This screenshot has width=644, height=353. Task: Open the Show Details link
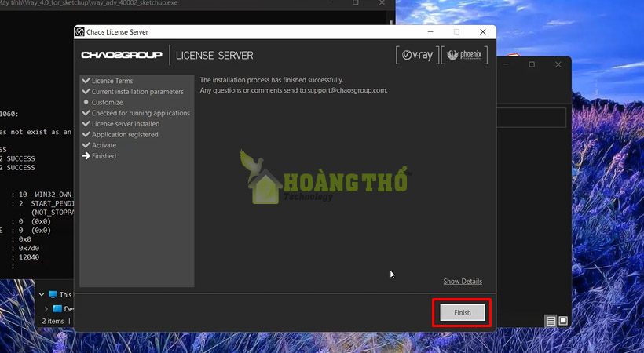[463, 281]
